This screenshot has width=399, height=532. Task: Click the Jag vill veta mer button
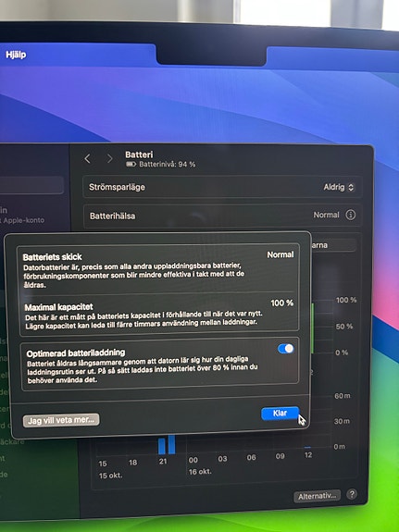point(61,420)
